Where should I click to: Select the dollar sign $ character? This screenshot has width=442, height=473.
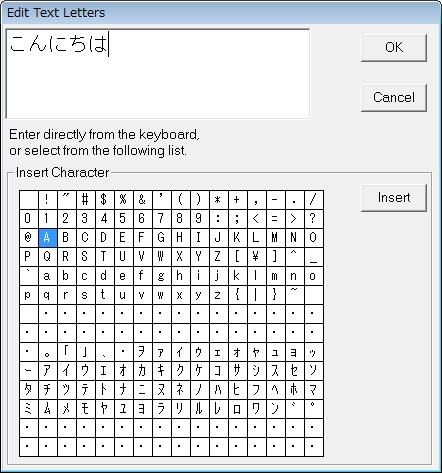[x=105, y=200]
